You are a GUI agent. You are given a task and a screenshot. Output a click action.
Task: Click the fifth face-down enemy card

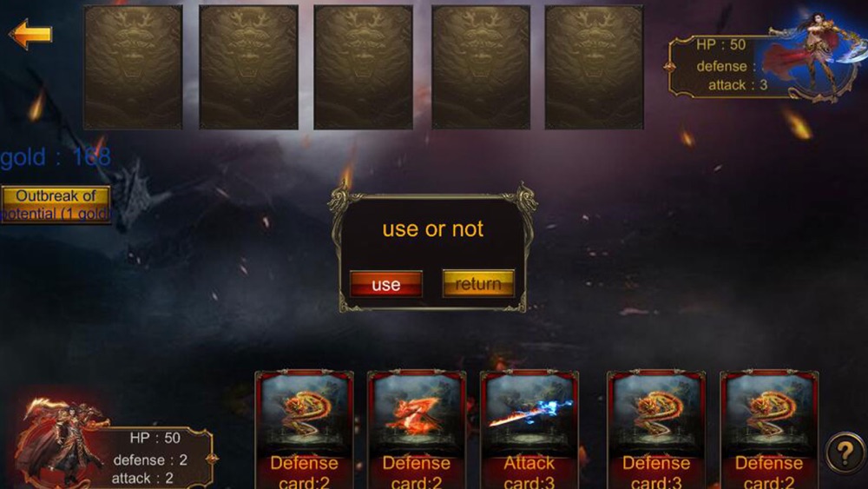pos(594,67)
